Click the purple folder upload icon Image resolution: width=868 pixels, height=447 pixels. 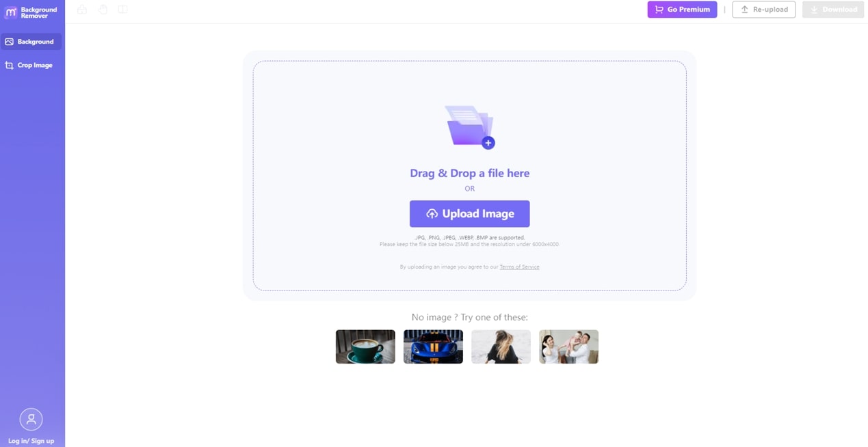(469, 126)
